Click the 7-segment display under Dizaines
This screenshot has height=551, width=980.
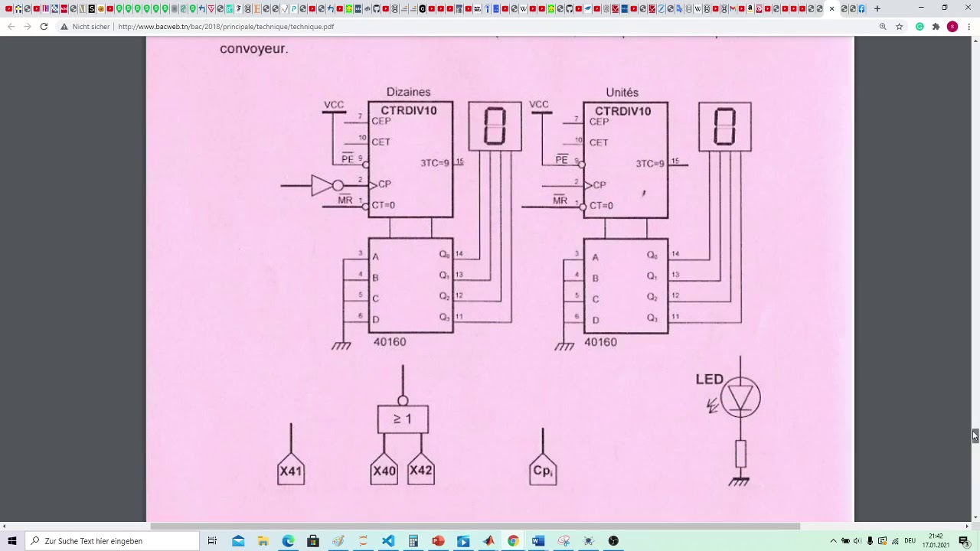(x=495, y=126)
